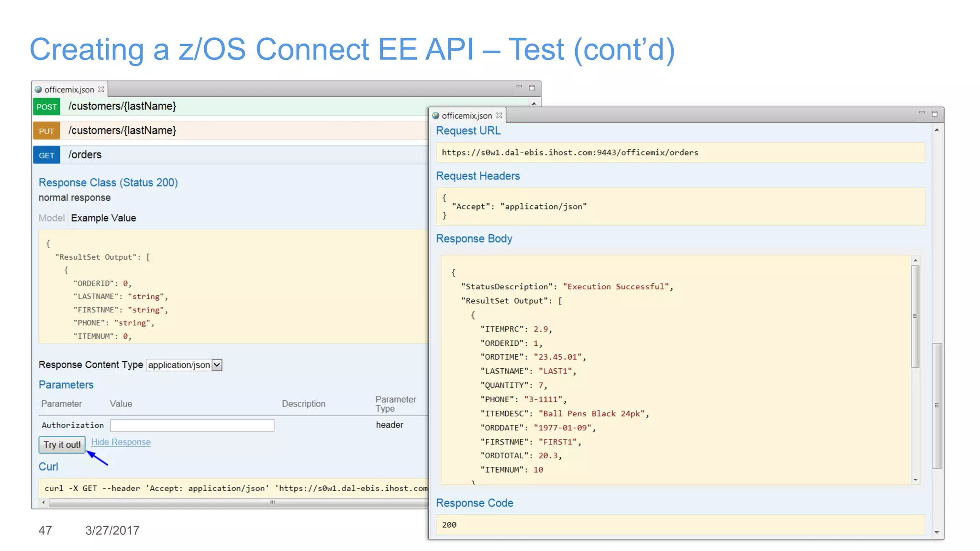Click the Parameters heading
Screen dimensions: 980x551
[x=66, y=385]
